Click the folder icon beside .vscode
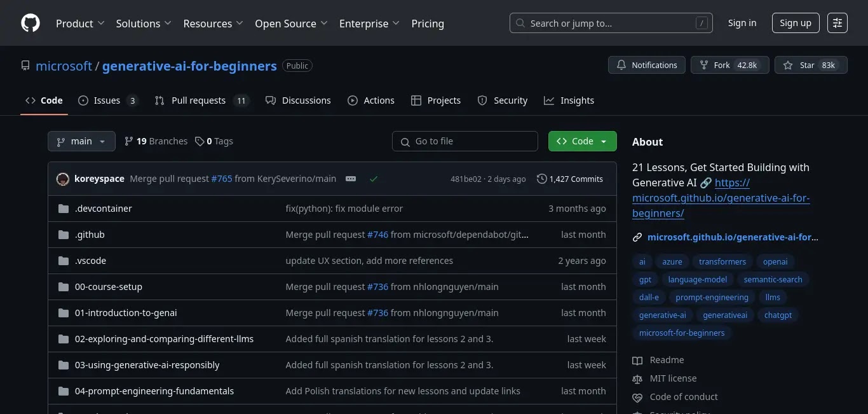 [64, 261]
